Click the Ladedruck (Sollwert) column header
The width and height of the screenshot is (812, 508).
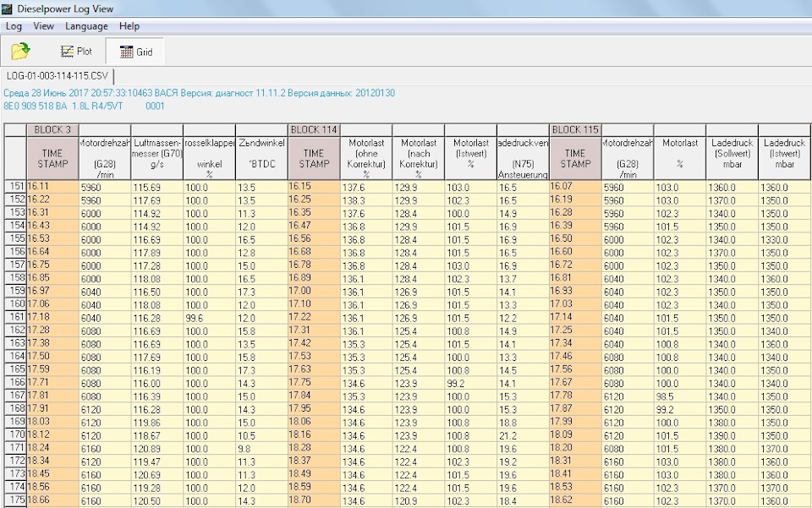click(732, 157)
